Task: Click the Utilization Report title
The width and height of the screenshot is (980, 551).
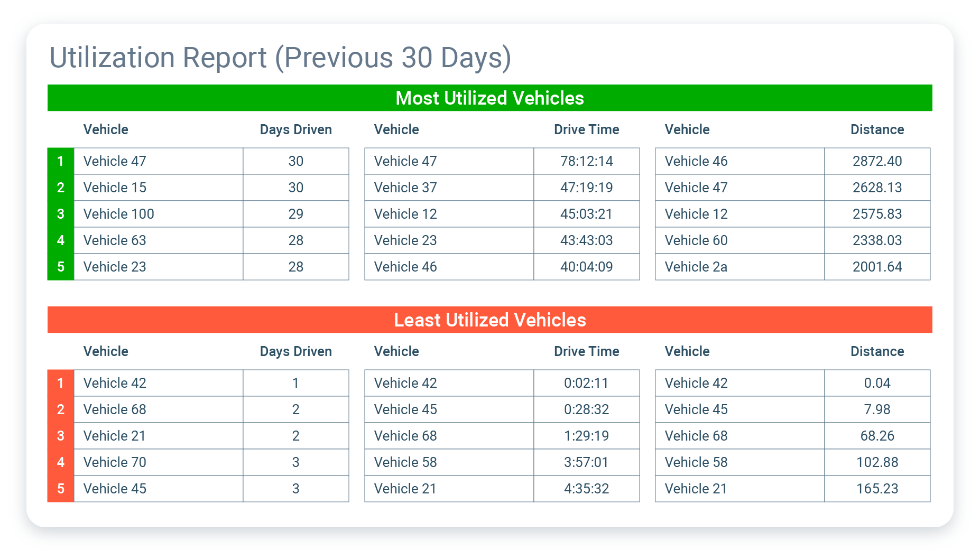Action: click(x=280, y=57)
